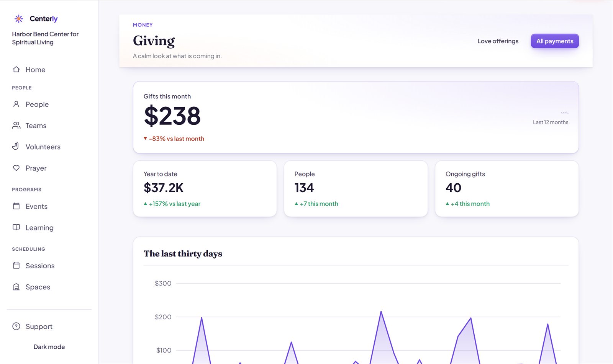The width and height of the screenshot is (613, 364).
Task: Open Sessions via its calendar icon
Action: 16,266
